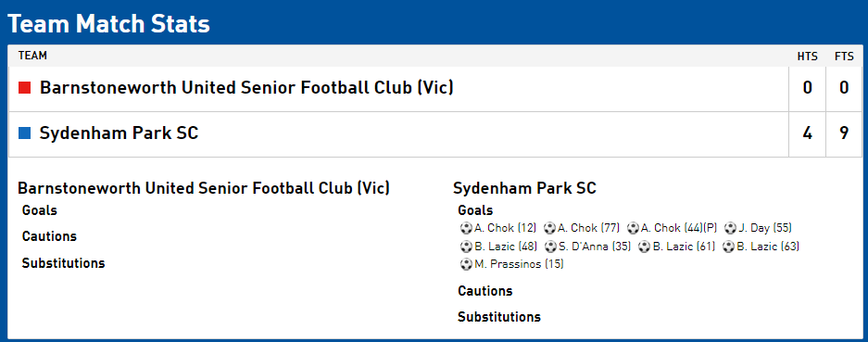Select the ball icon before A. Chok (44)(P)

[633, 228]
